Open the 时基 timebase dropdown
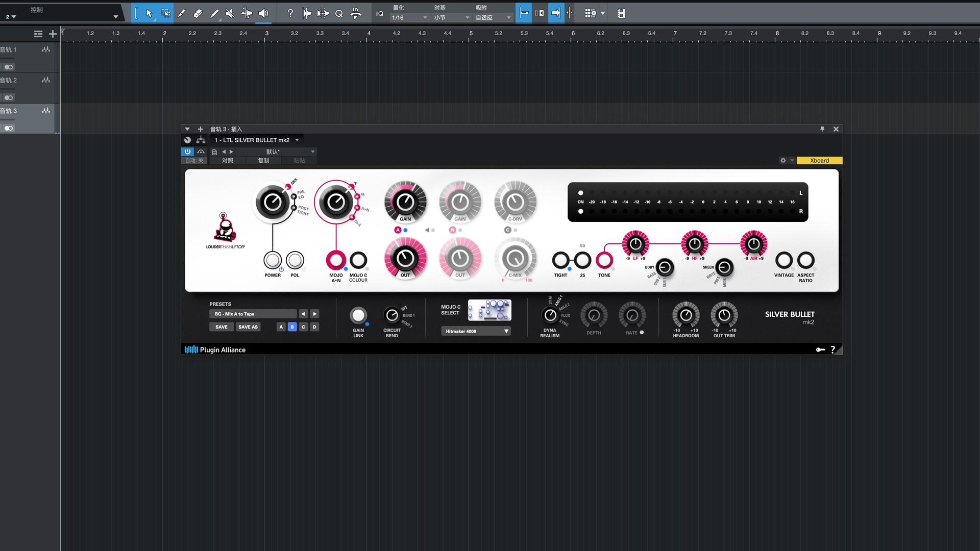Screen dimensions: 980x551 point(452,17)
